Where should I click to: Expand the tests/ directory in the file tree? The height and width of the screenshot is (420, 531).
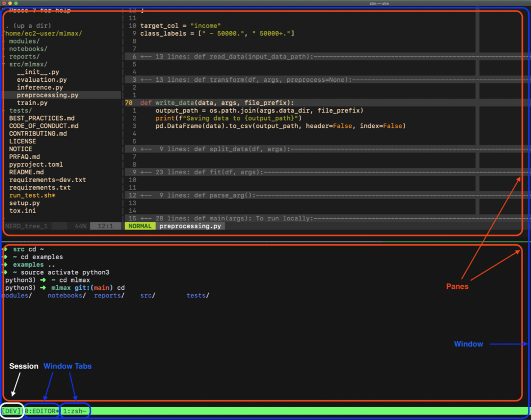20,110
